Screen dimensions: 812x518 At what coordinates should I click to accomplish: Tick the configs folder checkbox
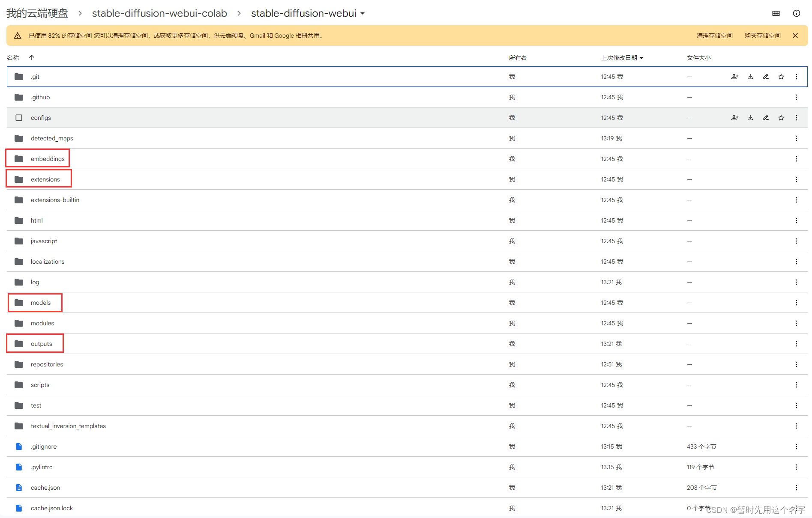pyautogui.click(x=19, y=118)
